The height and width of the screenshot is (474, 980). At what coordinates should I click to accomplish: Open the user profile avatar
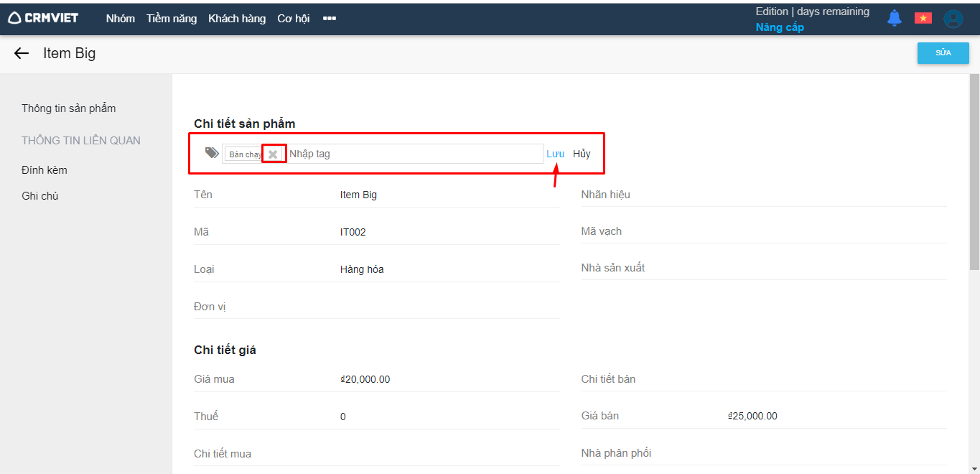coord(953,19)
